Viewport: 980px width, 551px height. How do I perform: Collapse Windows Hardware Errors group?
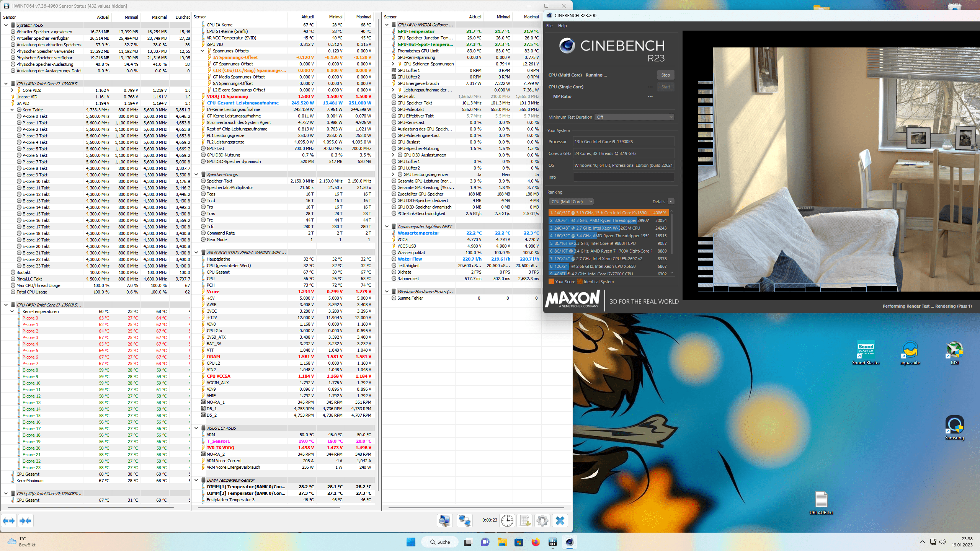[387, 292]
